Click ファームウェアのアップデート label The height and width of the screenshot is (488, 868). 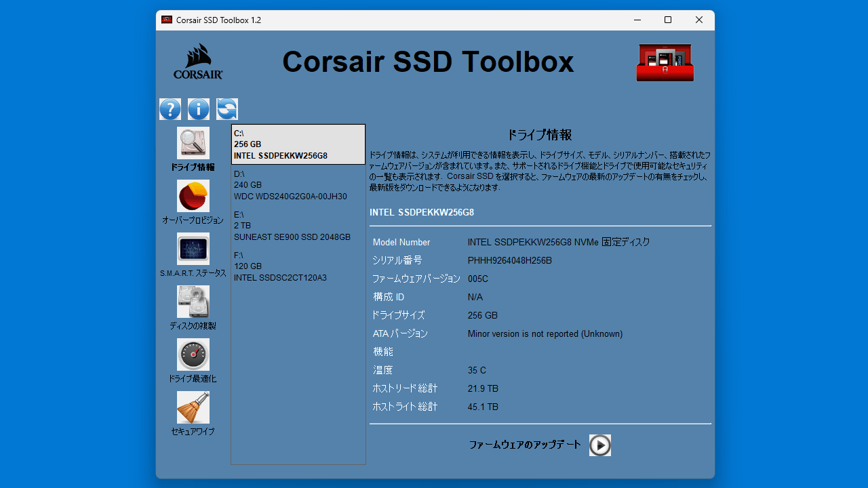click(525, 445)
